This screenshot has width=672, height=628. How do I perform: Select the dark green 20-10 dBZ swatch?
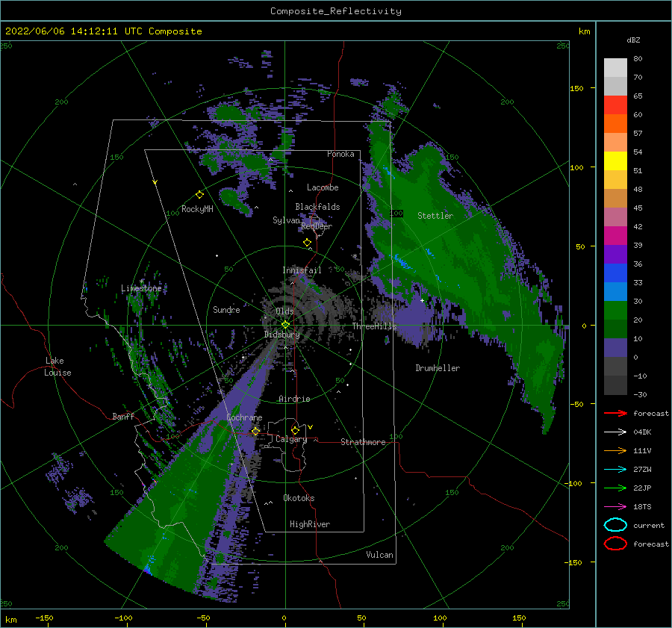pyautogui.click(x=615, y=329)
